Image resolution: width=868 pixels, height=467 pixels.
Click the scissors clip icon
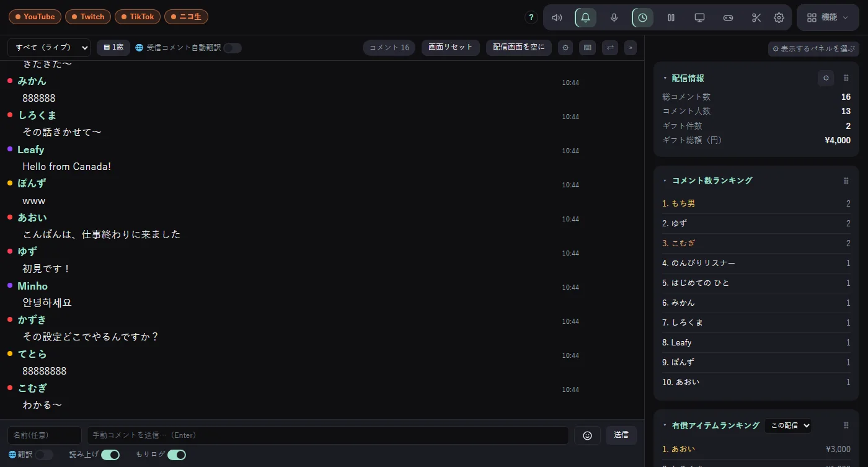coord(756,17)
